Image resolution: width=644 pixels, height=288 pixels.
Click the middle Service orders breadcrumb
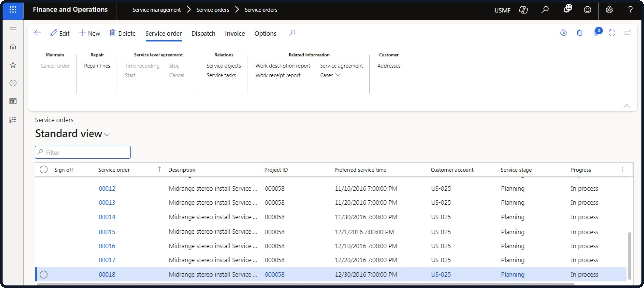212,10
